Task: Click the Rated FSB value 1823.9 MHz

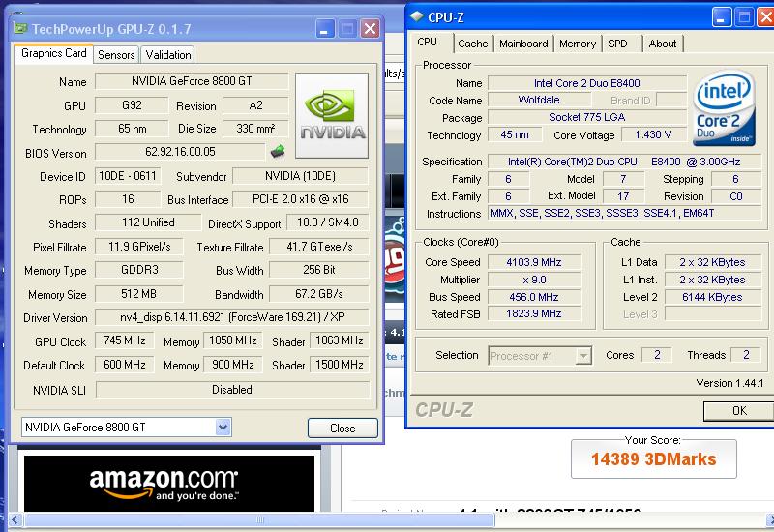Action: click(534, 313)
